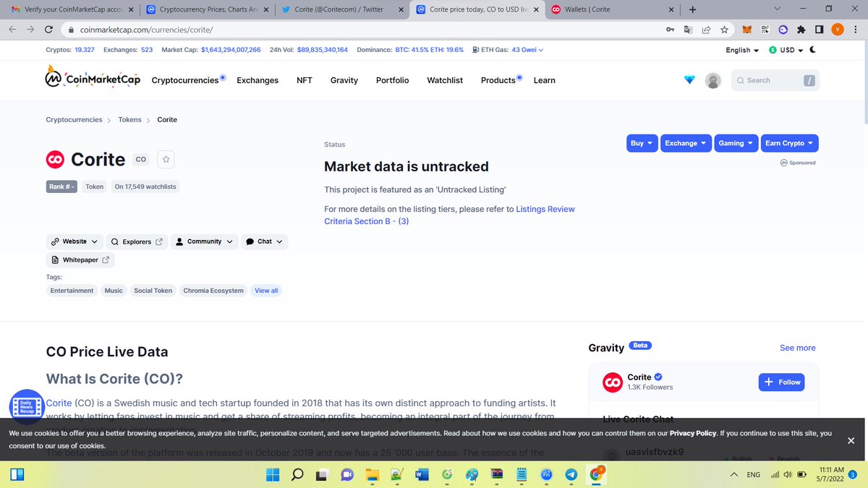Click the MetaMask fox extension icon
868x488 pixels.
[x=748, y=30]
